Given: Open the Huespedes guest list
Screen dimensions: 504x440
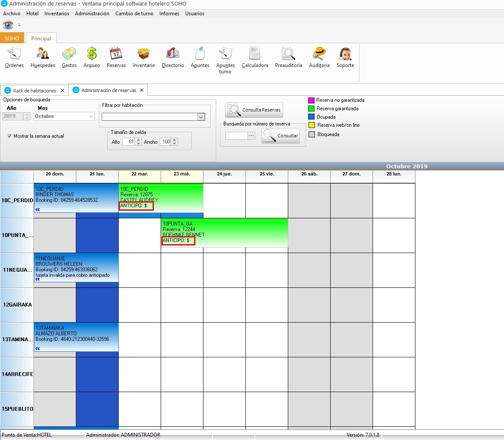Looking at the screenshot, I should pos(43,58).
